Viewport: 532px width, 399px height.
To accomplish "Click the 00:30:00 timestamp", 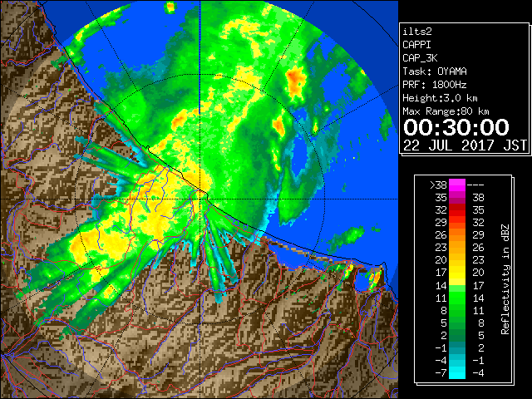I will click(x=456, y=127).
